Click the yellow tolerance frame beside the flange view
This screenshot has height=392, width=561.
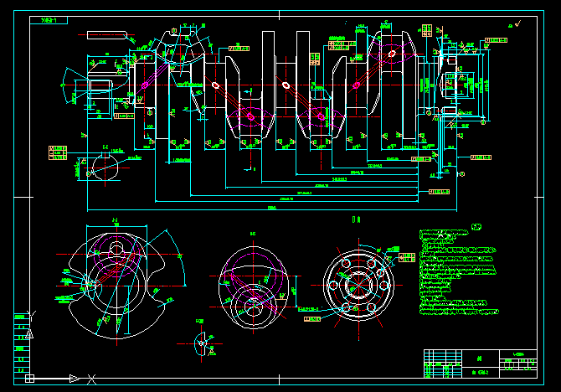pos(408,258)
